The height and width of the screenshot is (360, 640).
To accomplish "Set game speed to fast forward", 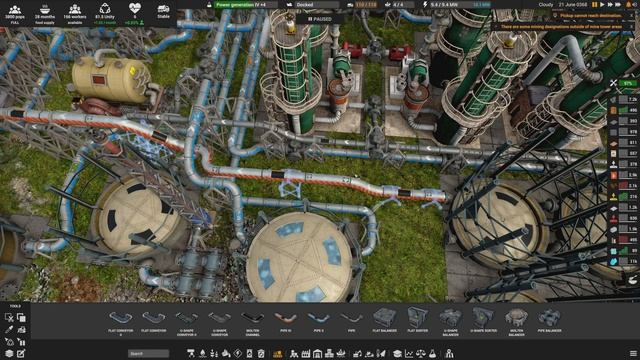I will pyautogui.click(x=610, y=5).
